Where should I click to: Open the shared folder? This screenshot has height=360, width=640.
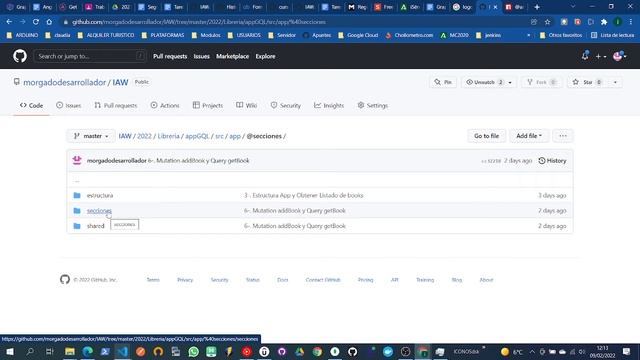(96, 226)
